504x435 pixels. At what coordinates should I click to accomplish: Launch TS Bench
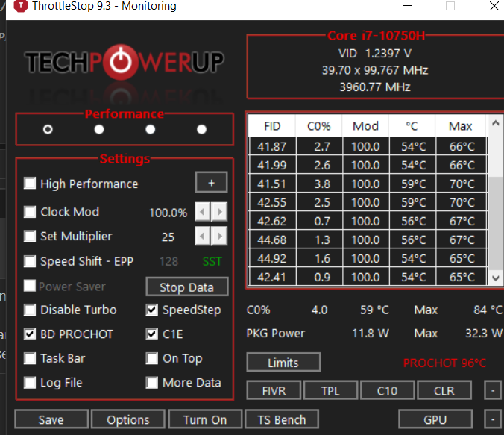[282, 419]
